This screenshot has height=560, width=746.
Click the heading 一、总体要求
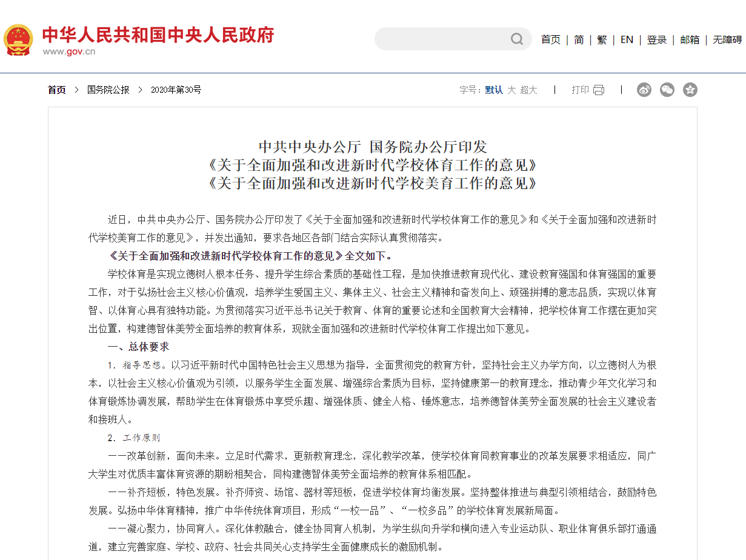(138, 347)
